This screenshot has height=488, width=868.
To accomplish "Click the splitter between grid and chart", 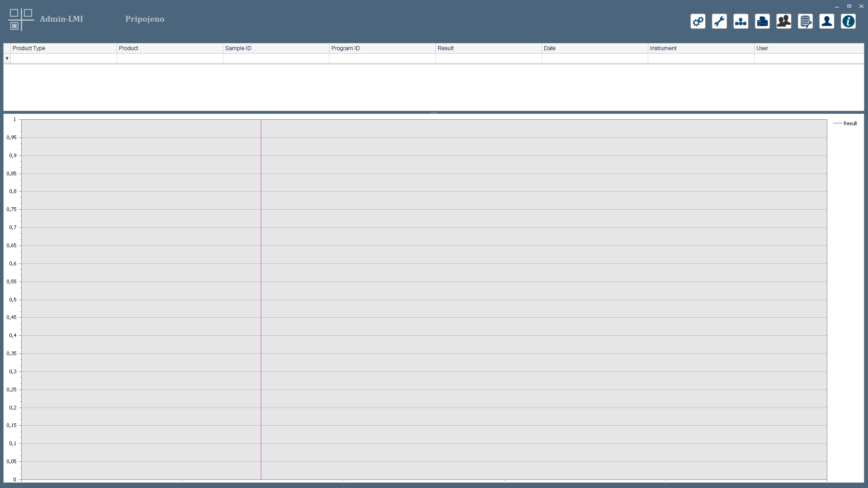I will click(434, 113).
